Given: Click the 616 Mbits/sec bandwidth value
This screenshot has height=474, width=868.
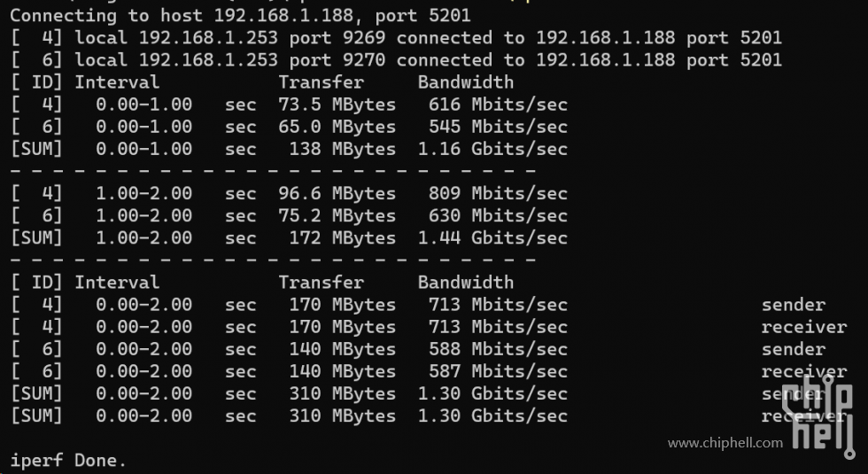Looking at the screenshot, I should [498, 105].
